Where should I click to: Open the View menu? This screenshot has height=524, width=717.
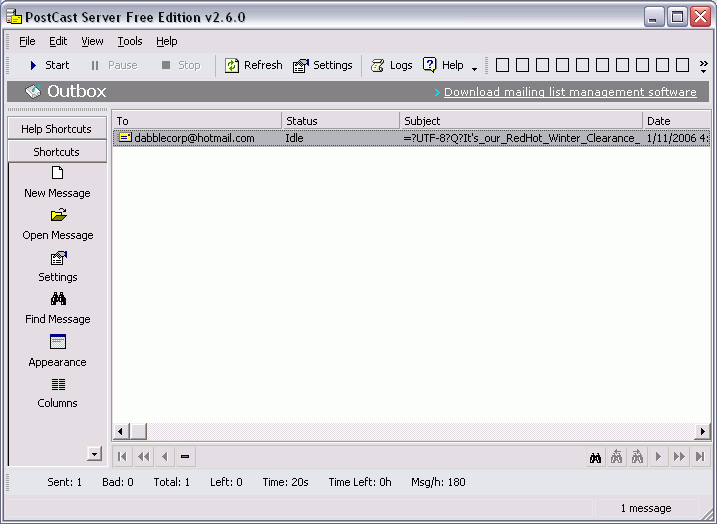coord(92,41)
